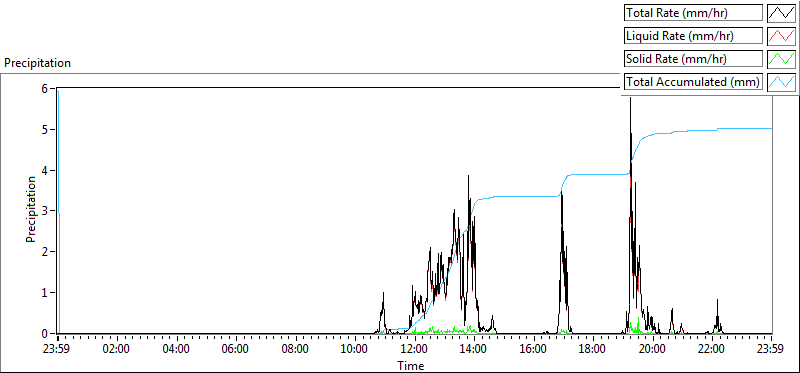The width and height of the screenshot is (800, 373).
Task: Click the Solid Rate green line swatch
Action: click(x=781, y=59)
